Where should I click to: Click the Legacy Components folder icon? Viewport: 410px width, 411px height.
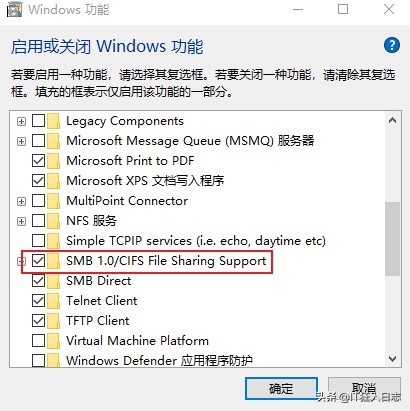pos(53,121)
